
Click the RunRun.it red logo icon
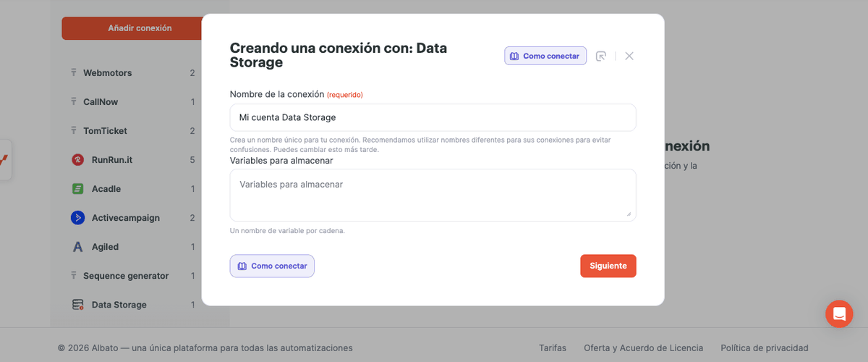pyautogui.click(x=77, y=160)
